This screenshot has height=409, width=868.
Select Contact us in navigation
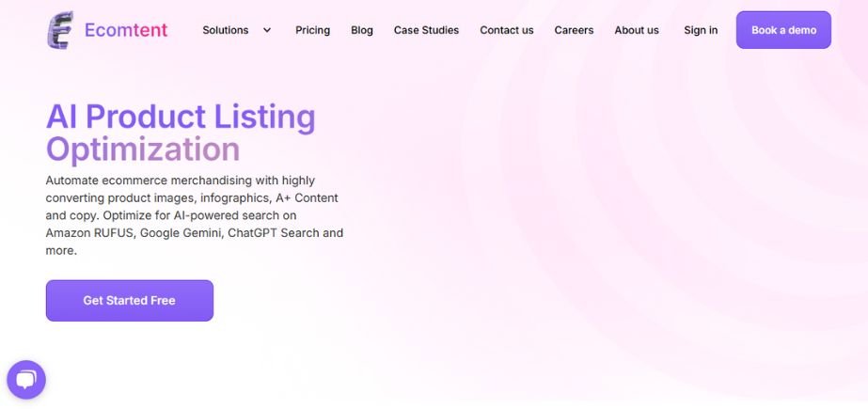[507, 30]
